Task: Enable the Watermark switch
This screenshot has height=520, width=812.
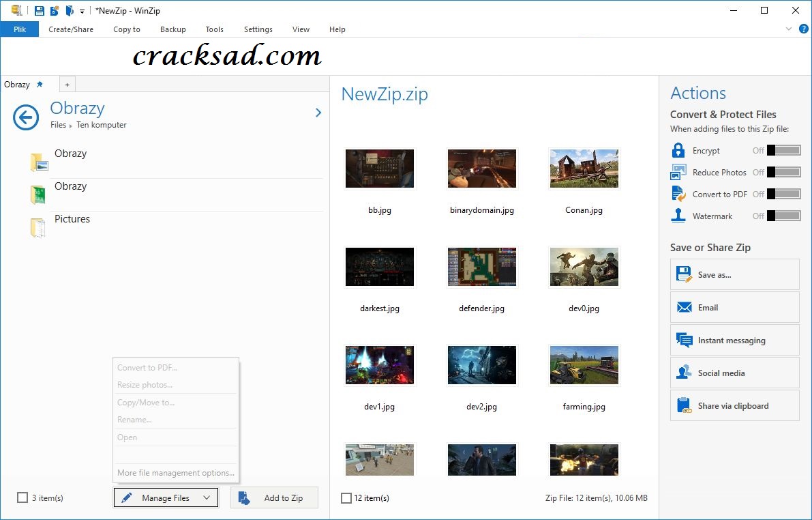Action: tap(783, 216)
